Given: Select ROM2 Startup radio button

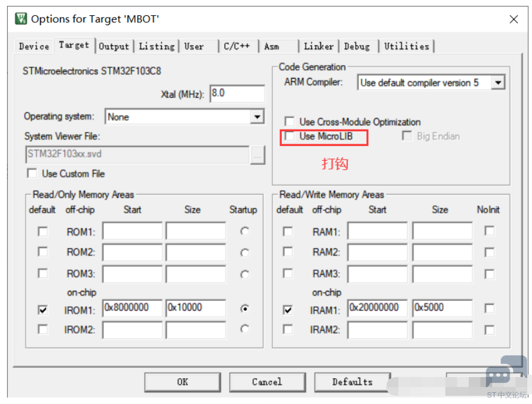Looking at the screenshot, I should [245, 253].
